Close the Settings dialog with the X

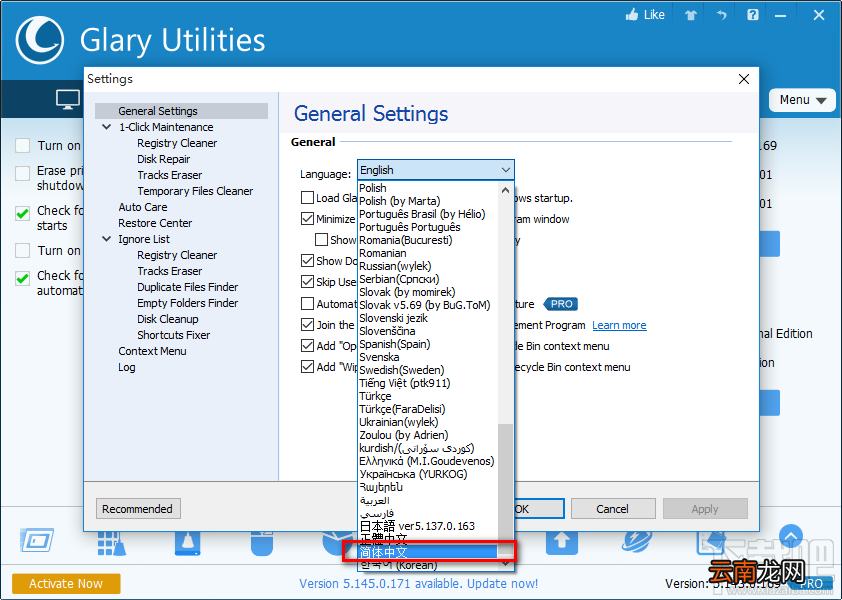744,79
